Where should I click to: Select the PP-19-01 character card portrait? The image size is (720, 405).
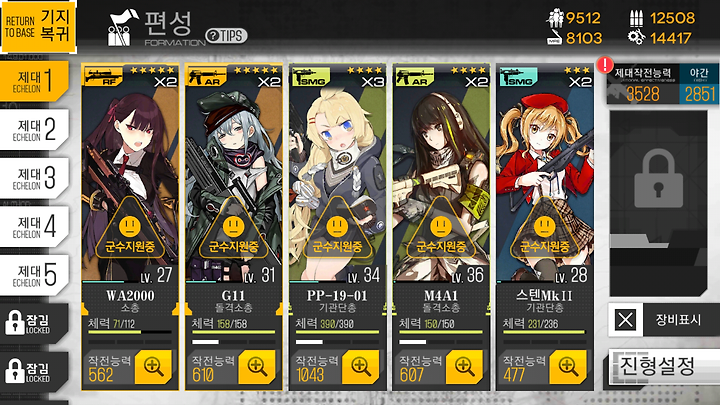point(338,174)
